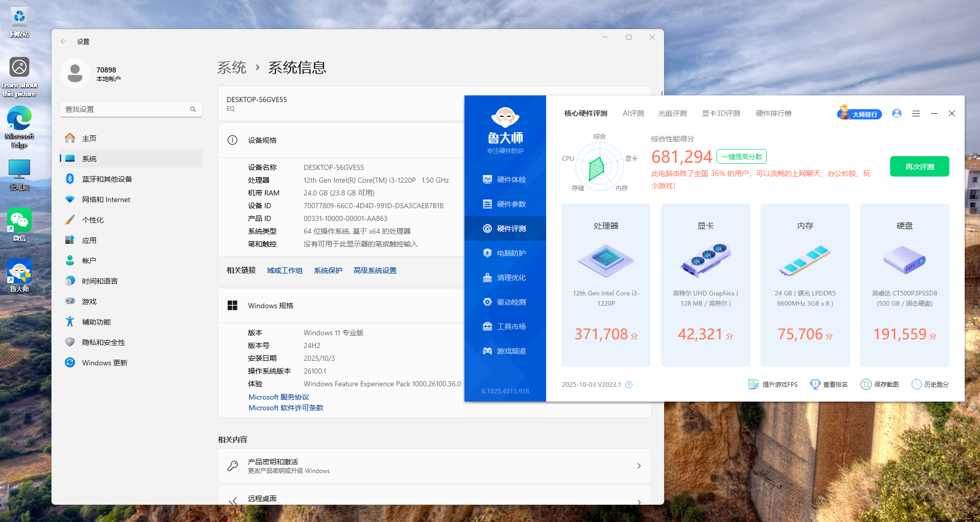This screenshot has width=980, height=522.
Task: Switch to the 光追评测 tab
Action: [672, 113]
